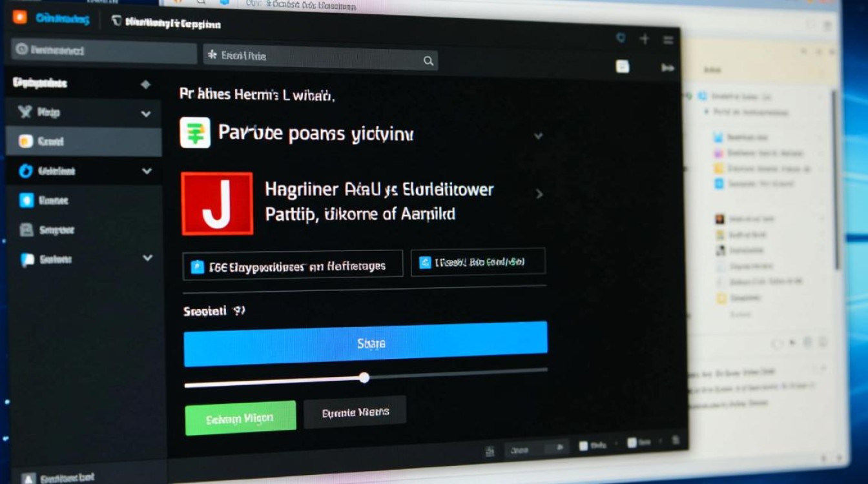
Task: Click the orange app logo icon at top-left
Action: pos(20,17)
